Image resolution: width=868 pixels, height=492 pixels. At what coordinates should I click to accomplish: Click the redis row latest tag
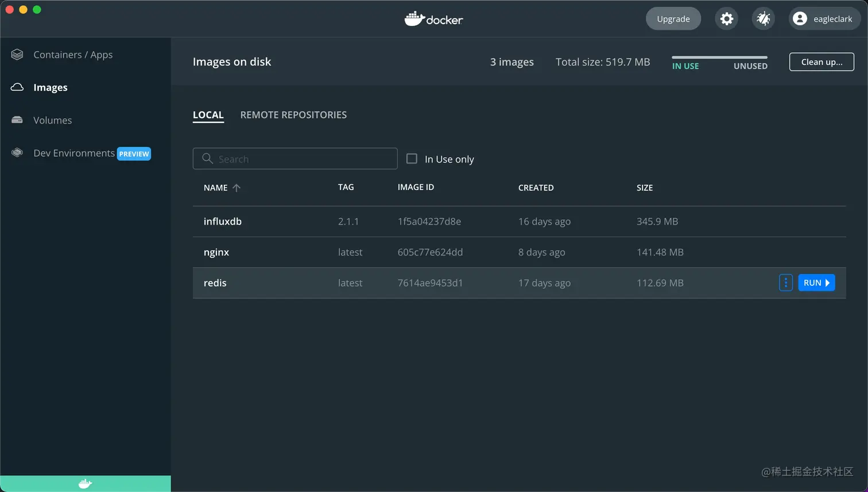[350, 282]
